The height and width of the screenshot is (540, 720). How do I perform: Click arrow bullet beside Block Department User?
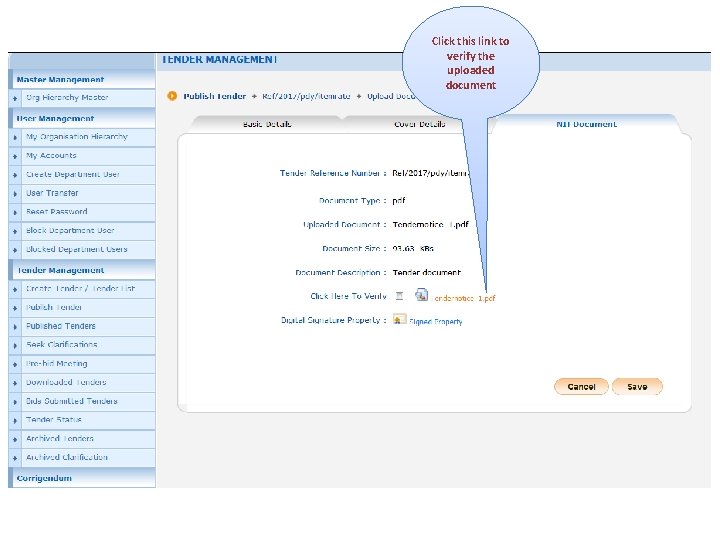(x=15, y=231)
